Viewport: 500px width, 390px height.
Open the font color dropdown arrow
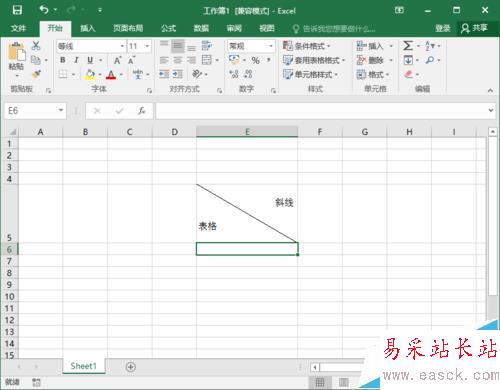(x=121, y=74)
